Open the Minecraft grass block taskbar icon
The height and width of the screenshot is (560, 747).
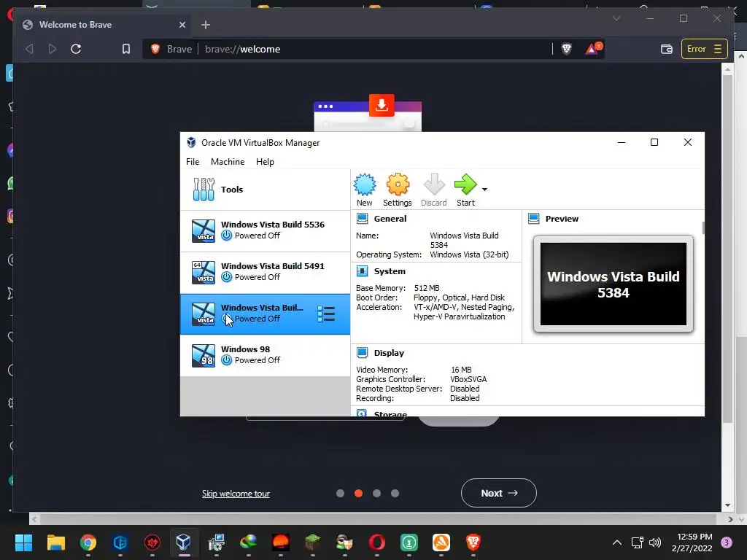312,542
